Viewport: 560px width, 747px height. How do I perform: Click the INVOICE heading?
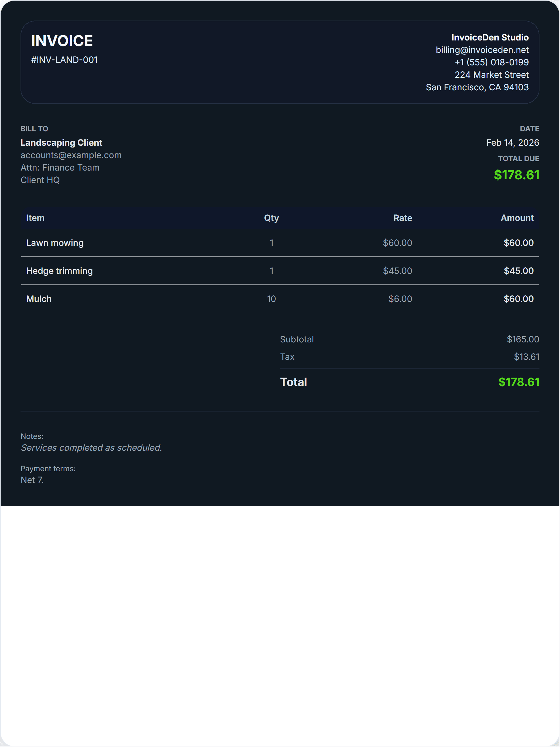pyautogui.click(x=62, y=41)
